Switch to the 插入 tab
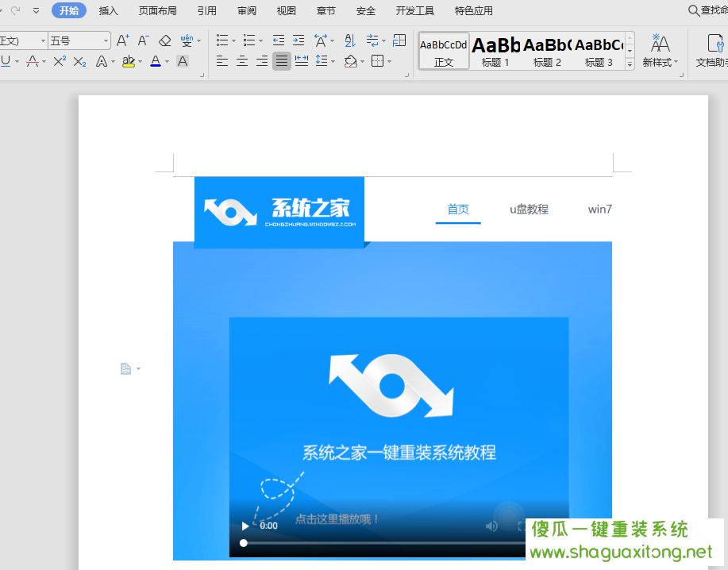Screen dimensions: 728x570 (x=108, y=10)
